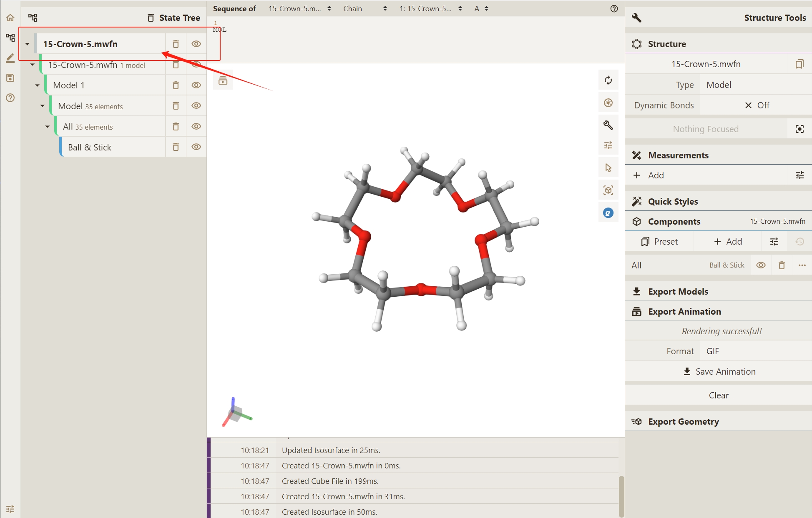Expand the Export Geometry section
The height and width of the screenshot is (518, 812).
pyautogui.click(x=683, y=422)
